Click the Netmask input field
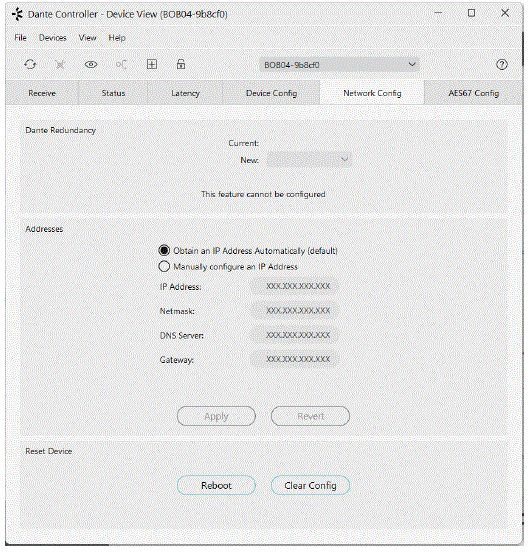 click(295, 310)
